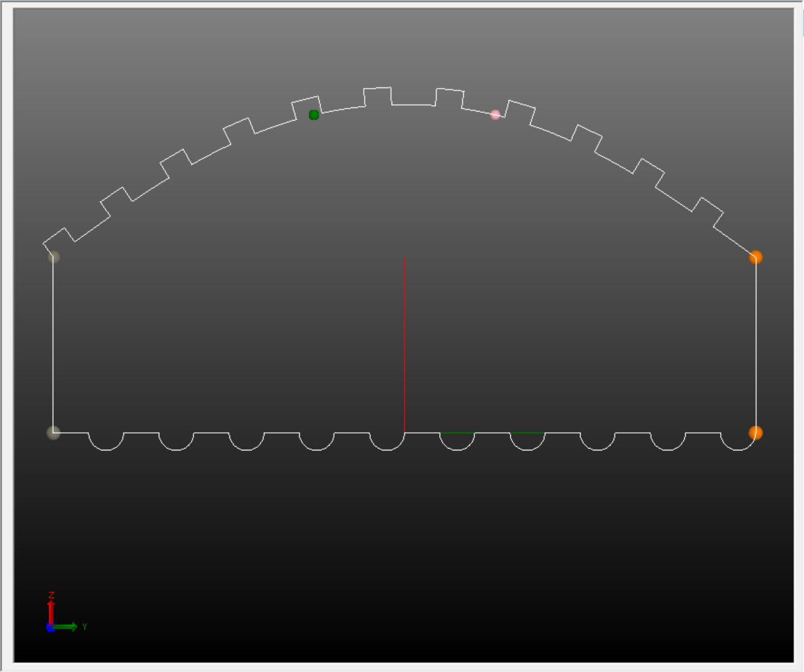Click the upper-right orange point marker

pos(756,257)
